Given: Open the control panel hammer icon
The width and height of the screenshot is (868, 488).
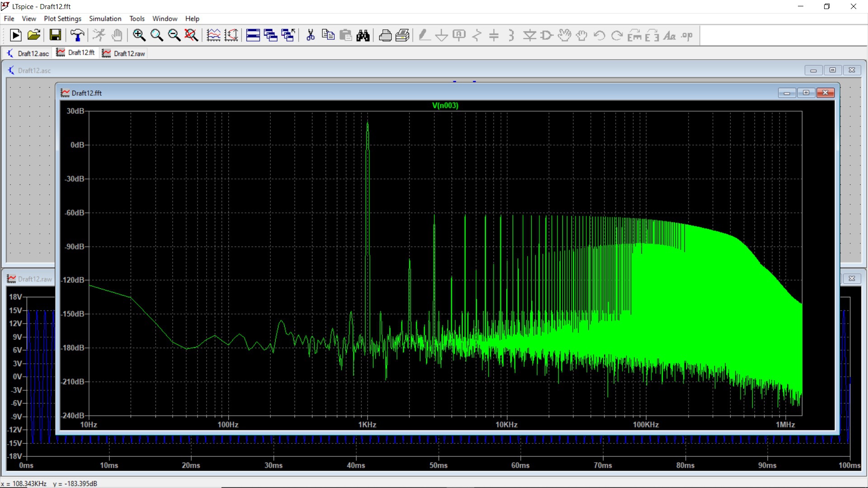Looking at the screenshot, I should point(77,35).
